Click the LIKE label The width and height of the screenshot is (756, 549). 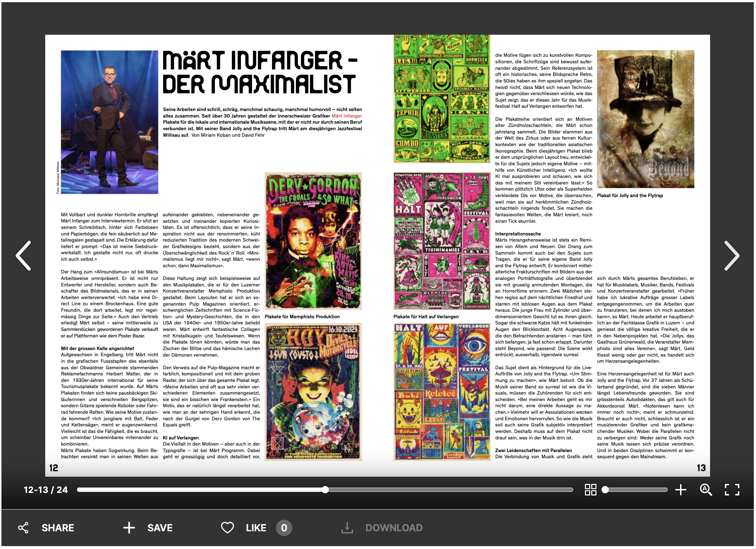click(x=256, y=528)
